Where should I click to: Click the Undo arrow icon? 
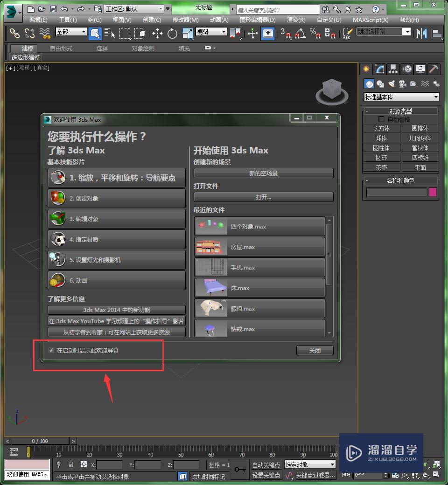64,9
